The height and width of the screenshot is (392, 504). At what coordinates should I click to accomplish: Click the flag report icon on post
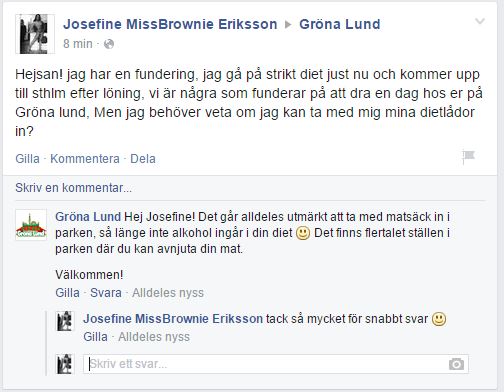pos(468,157)
